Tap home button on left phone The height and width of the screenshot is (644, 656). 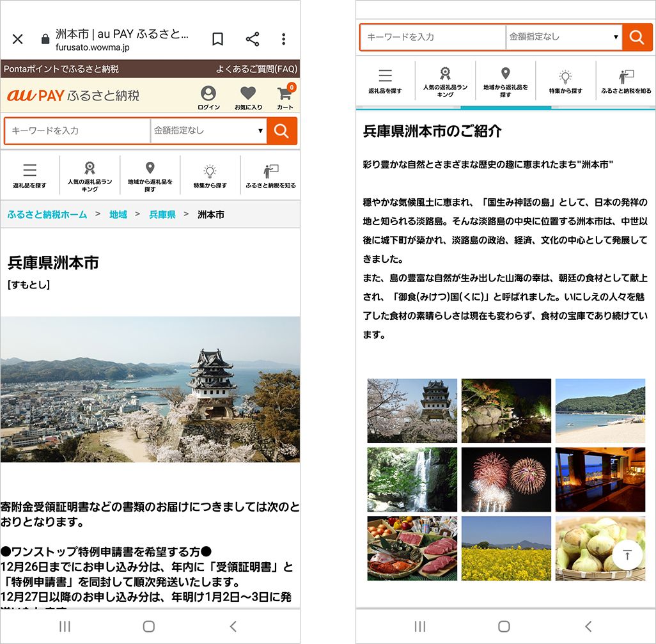click(148, 626)
